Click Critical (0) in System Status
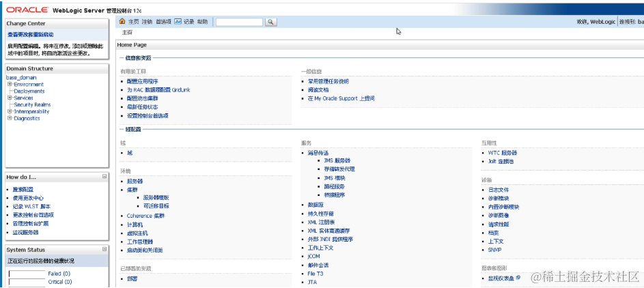 (x=60, y=282)
